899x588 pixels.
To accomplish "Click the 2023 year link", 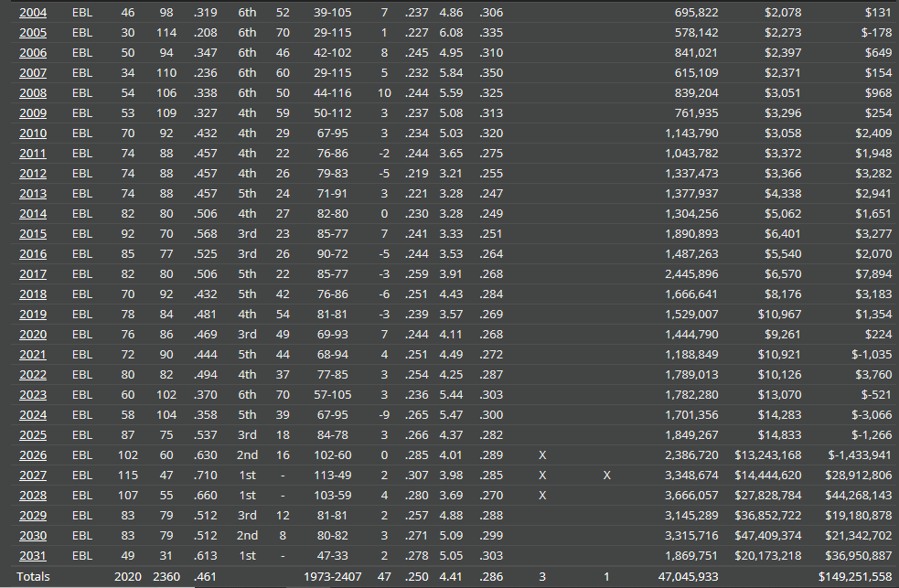I will (x=33, y=394).
